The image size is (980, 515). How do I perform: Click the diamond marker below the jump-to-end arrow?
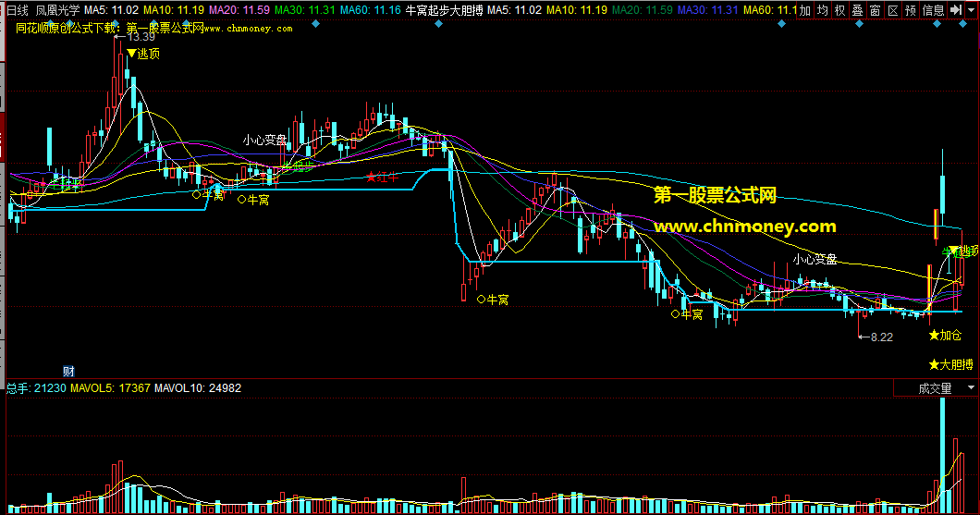point(962,24)
